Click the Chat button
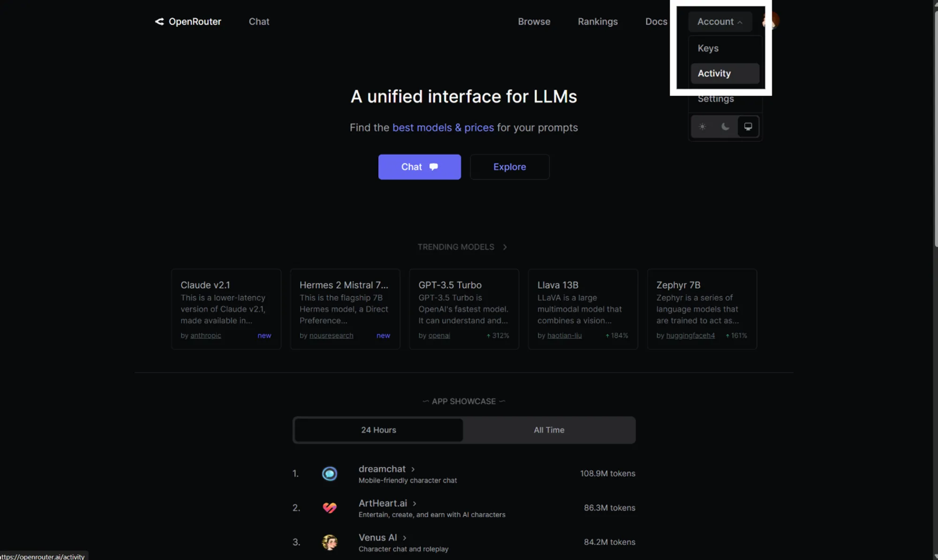Screen dimensions: 938x560 pos(420,167)
